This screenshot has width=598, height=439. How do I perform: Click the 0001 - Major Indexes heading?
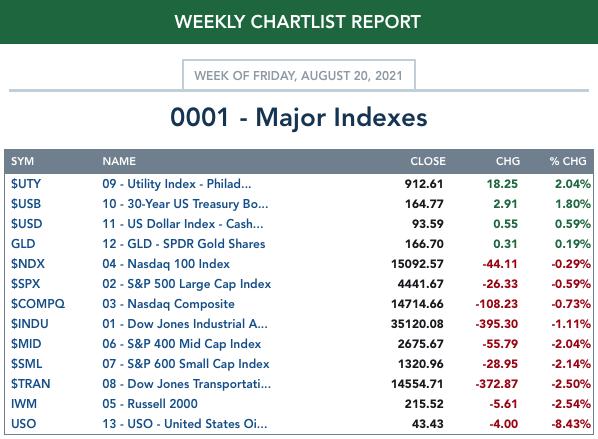(299, 117)
